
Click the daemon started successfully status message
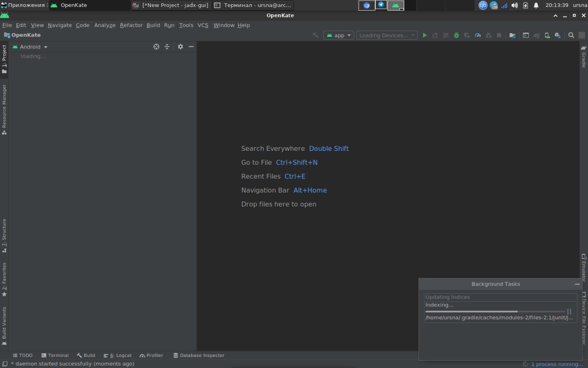tap(73, 364)
